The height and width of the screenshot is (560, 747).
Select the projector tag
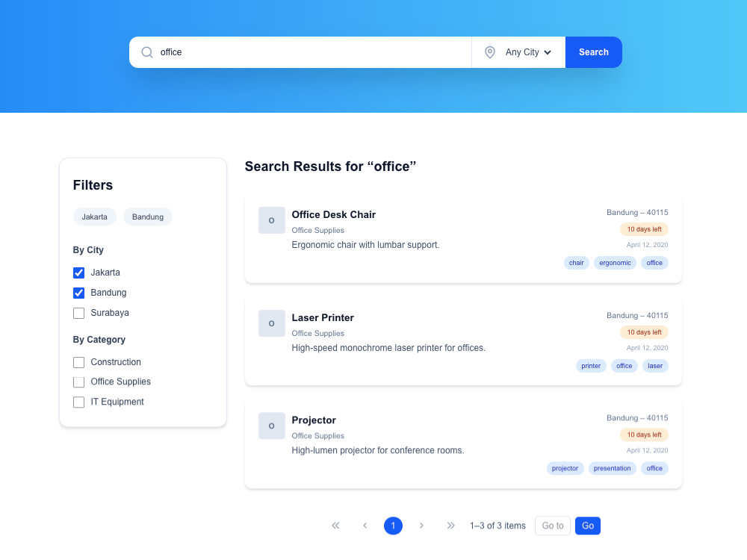click(565, 469)
